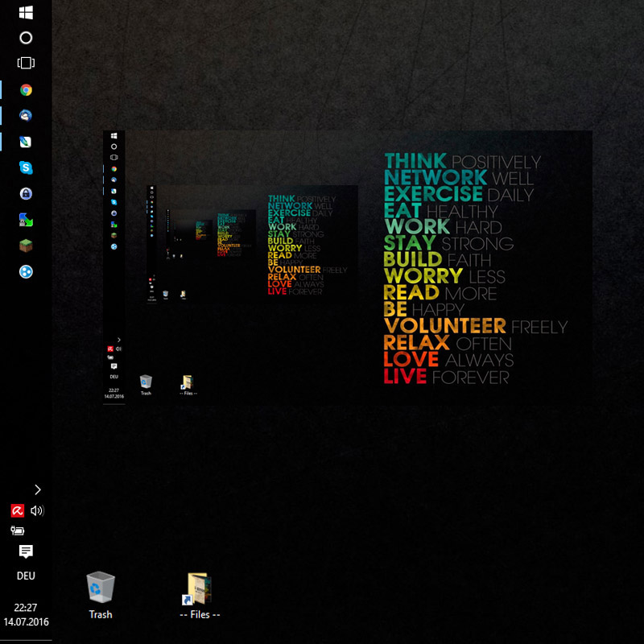Open the volume speaker control

click(37, 510)
